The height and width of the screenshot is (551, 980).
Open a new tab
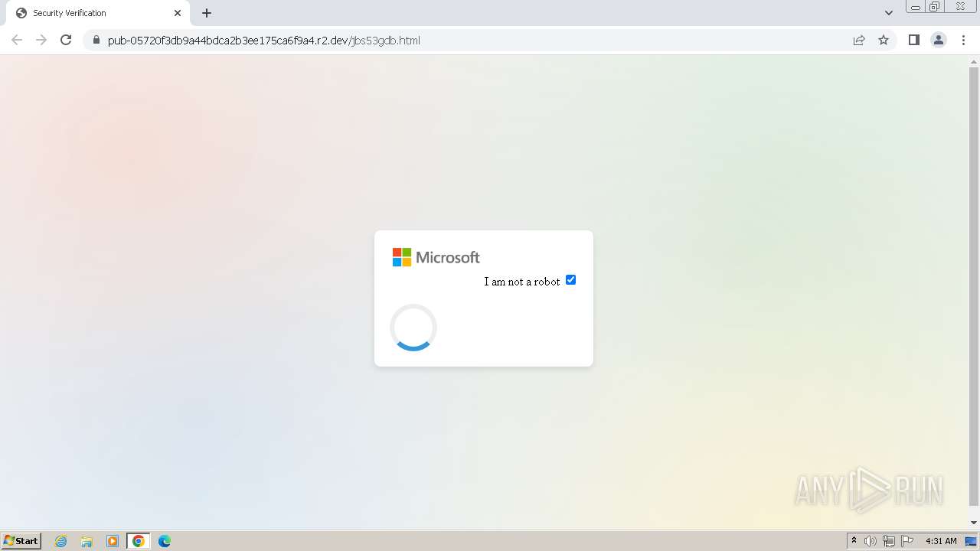(207, 13)
